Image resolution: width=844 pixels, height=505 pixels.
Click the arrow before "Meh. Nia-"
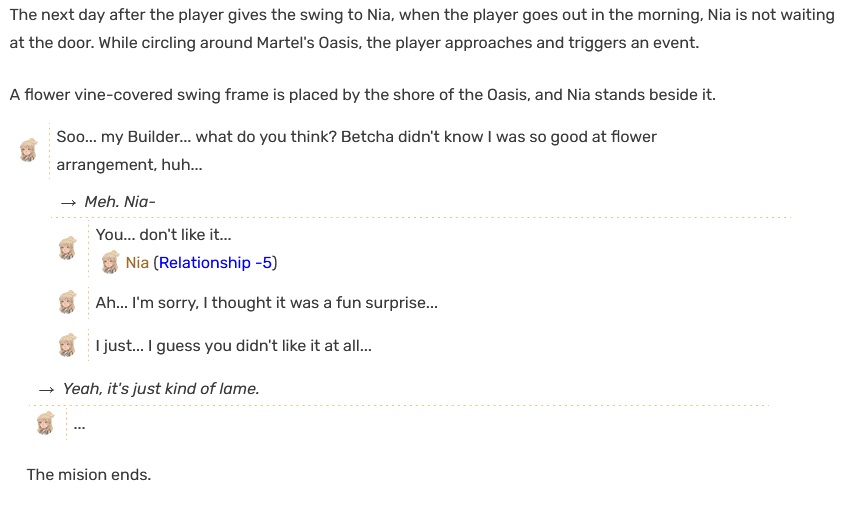(68, 202)
